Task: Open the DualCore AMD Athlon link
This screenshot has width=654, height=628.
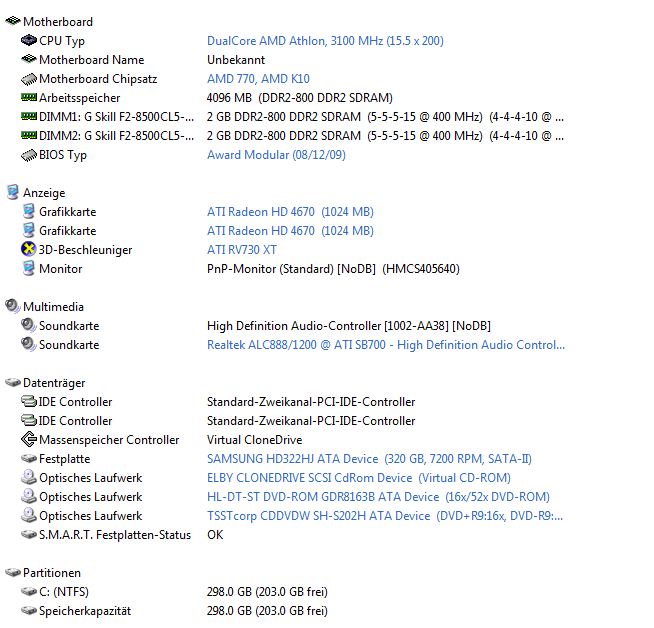Action: pos(325,41)
